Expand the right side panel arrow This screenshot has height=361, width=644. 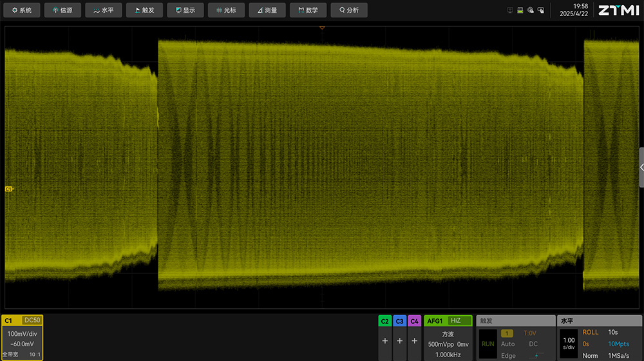click(641, 167)
